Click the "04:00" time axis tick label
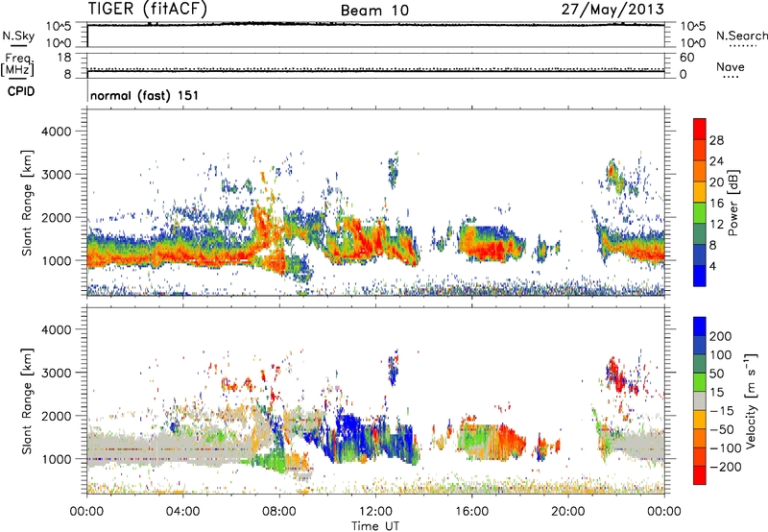Image resolution: width=768 pixels, height=532 pixels. (x=182, y=511)
